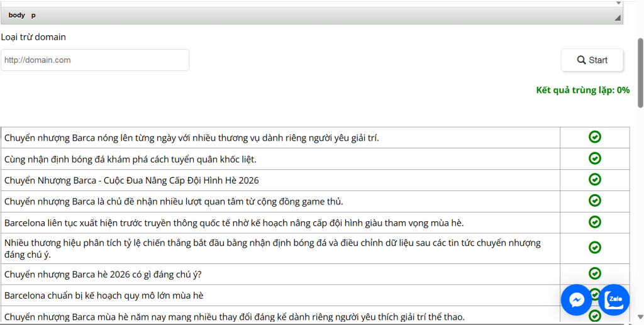This screenshot has width=644, height=325.
Task: Click the page vertical scrollbar thumb
Action: [x=640, y=73]
